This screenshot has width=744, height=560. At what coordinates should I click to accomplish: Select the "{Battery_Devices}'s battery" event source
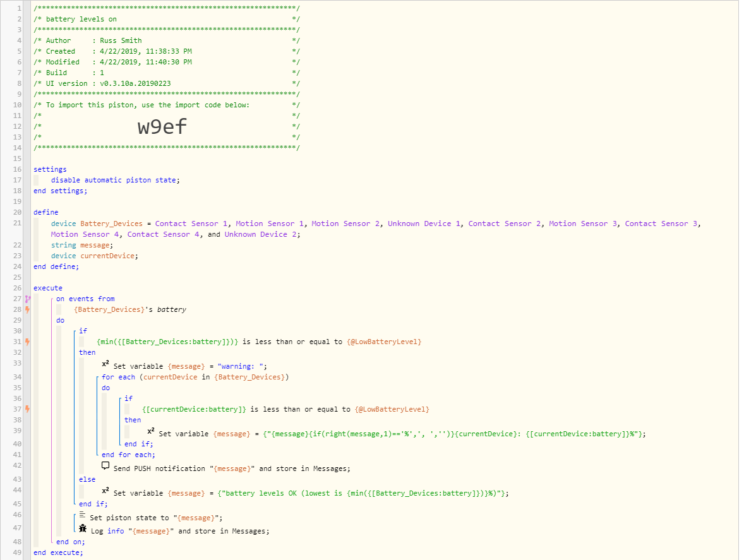tap(130, 309)
